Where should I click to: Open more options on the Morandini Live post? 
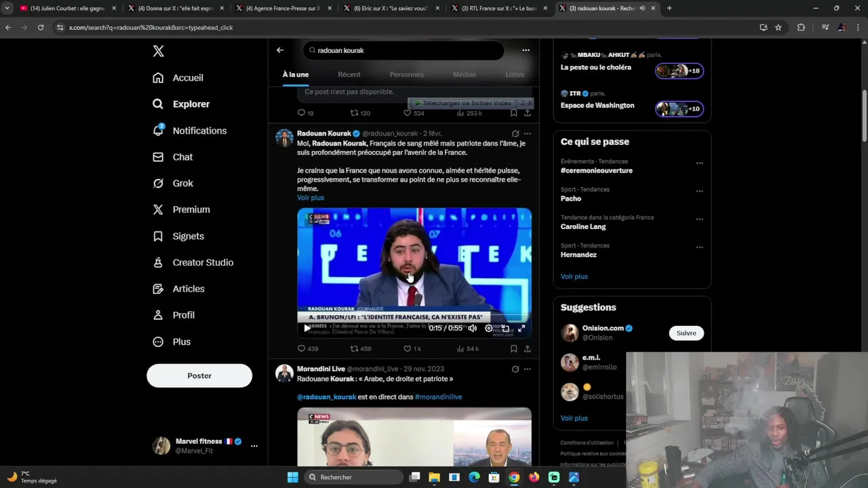pyautogui.click(x=528, y=369)
